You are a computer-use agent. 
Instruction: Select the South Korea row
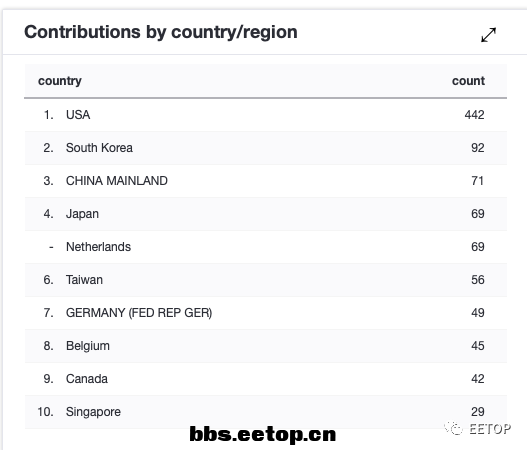point(266,148)
